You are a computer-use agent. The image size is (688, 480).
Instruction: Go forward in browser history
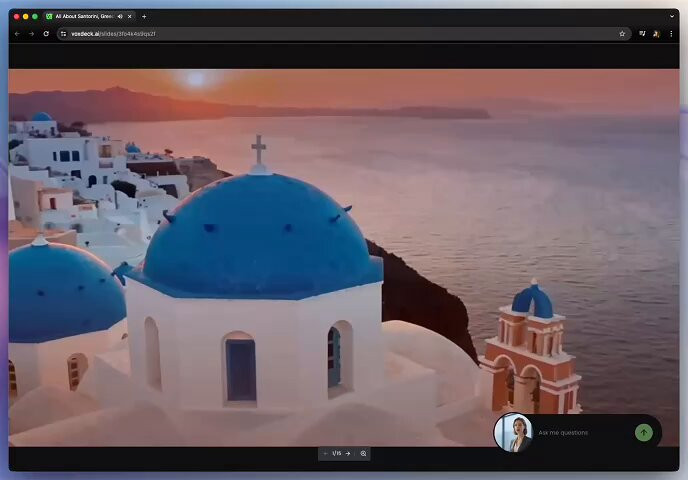[x=31, y=33]
